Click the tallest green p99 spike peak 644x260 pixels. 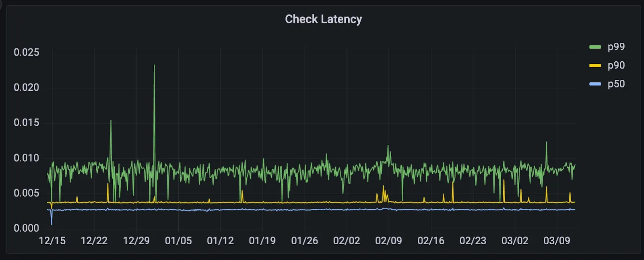pyautogui.click(x=154, y=66)
